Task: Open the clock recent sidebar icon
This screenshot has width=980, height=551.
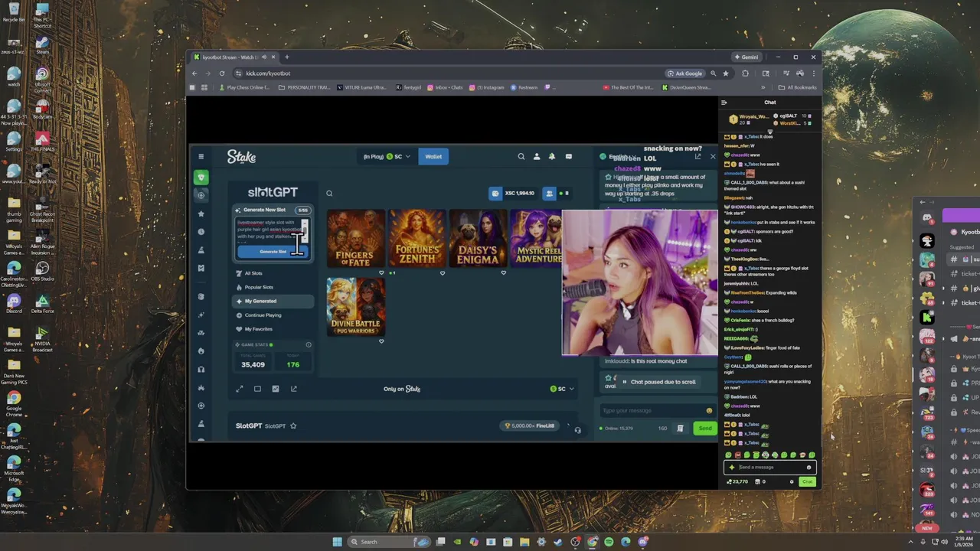Action: [x=201, y=231]
